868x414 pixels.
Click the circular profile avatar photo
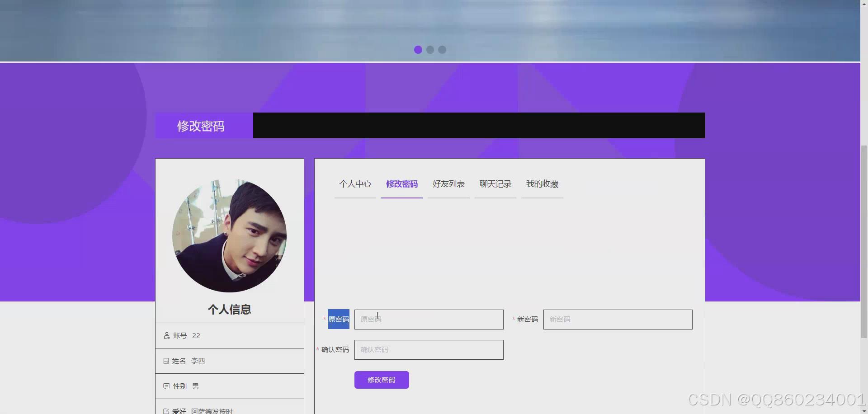click(x=229, y=235)
